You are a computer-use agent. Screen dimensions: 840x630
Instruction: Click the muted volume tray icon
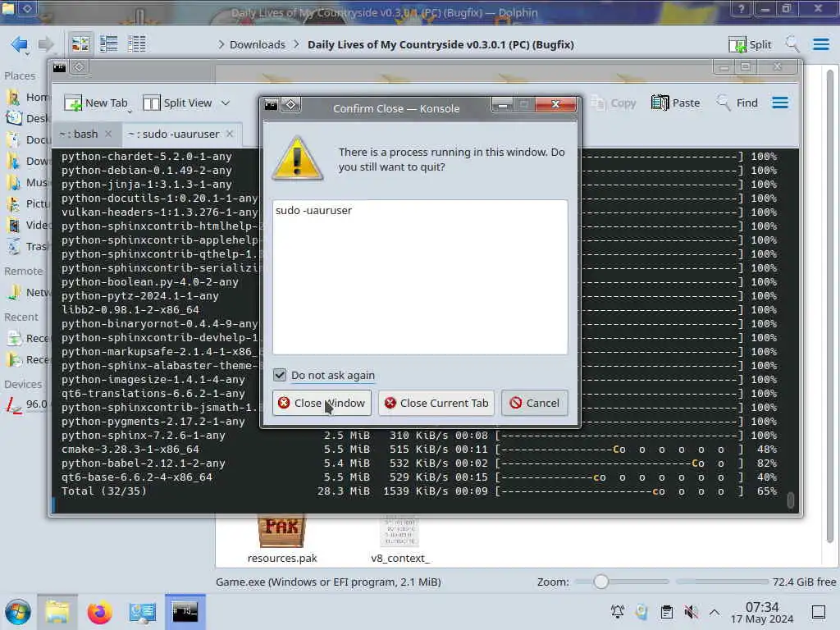pos(691,612)
